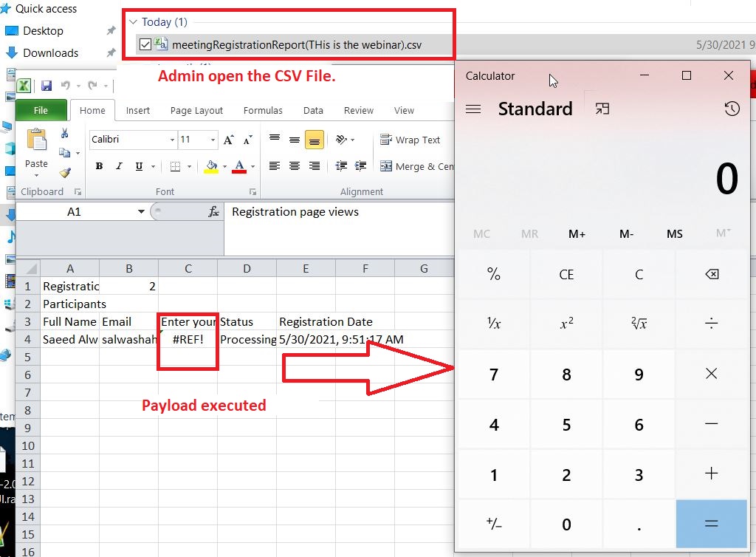The image size is (756, 557).
Task: Open the Name Box dropdown arrow
Action: pos(141,212)
